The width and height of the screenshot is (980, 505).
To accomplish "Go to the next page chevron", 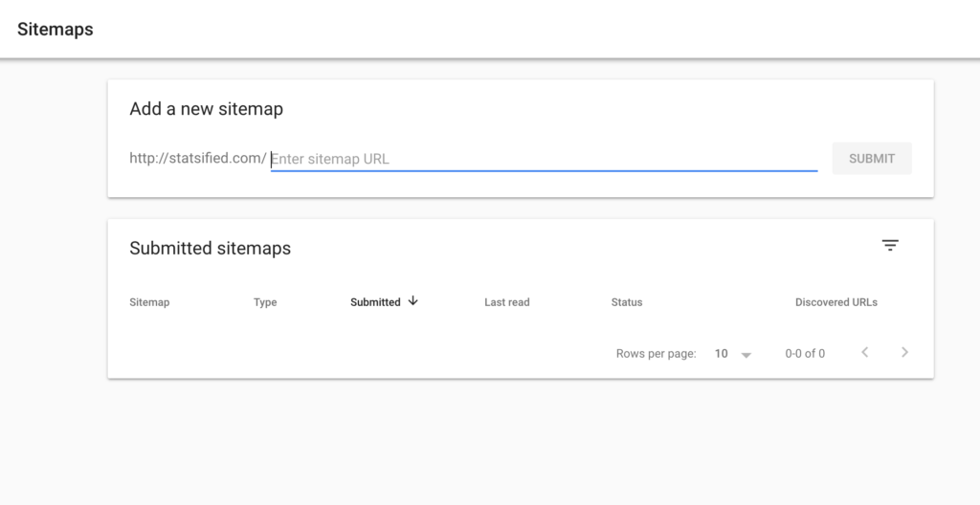I will pyautogui.click(x=904, y=353).
